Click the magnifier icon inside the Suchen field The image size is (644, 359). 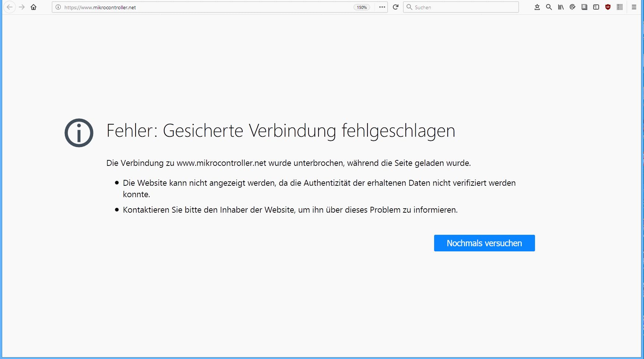point(409,7)
